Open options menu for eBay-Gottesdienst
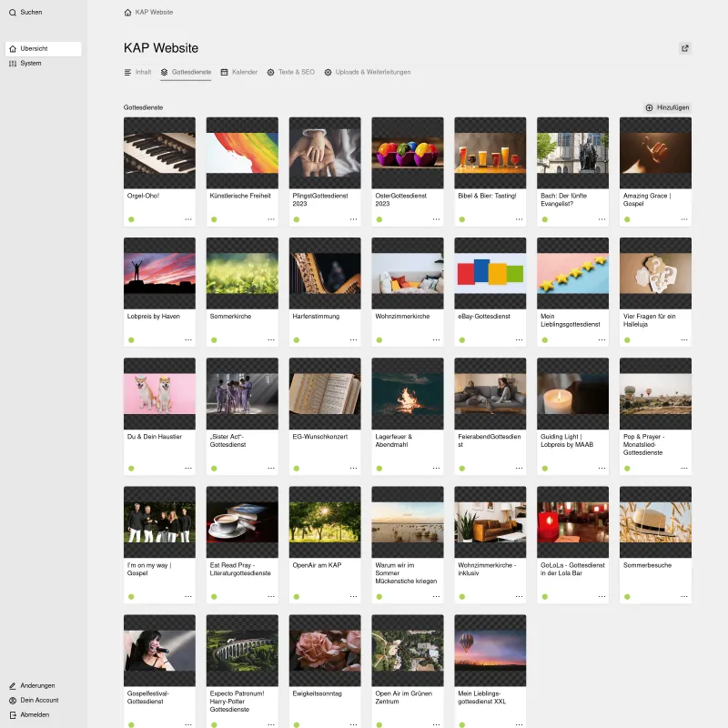 (x=517, y=339)
